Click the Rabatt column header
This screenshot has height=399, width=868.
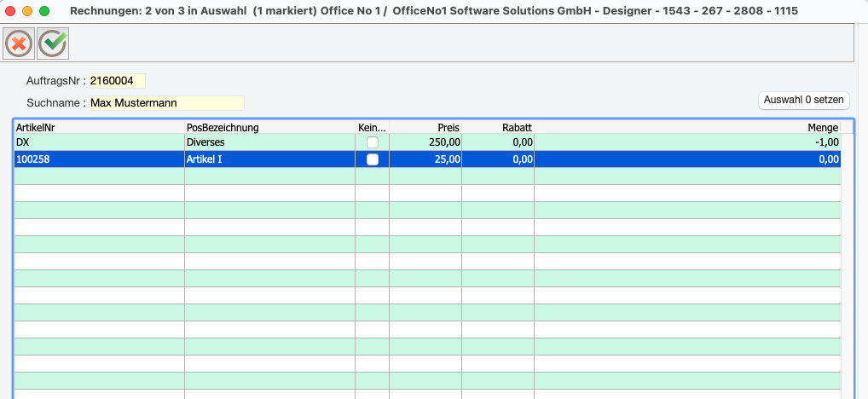(498, 127)
